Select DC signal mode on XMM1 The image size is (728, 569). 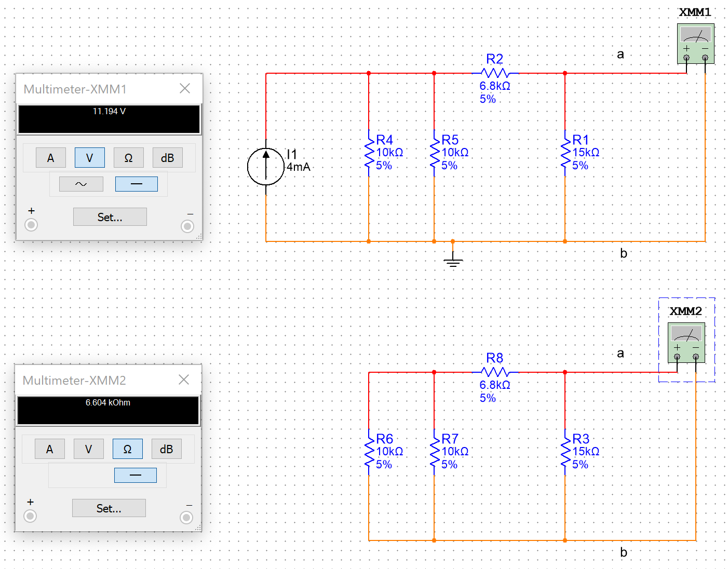tap(136, 184)
